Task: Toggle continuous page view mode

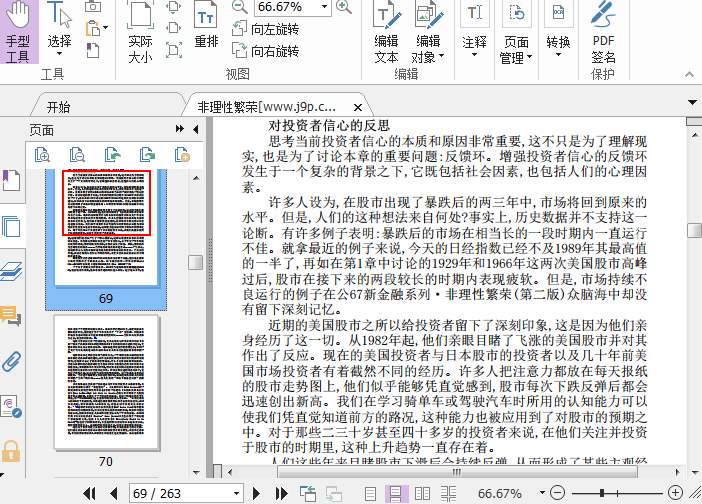Action: tap(396, 494)
